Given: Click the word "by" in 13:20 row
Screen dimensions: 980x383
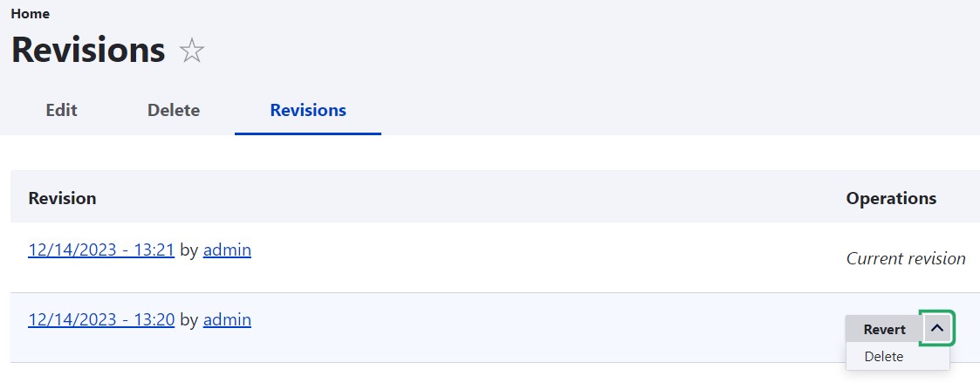Looking at the screenshot, I should click(x=188, y=320).
